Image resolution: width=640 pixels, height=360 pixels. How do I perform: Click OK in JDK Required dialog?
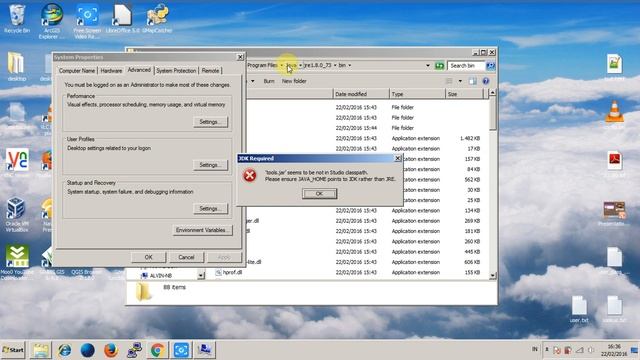[320, 193]
